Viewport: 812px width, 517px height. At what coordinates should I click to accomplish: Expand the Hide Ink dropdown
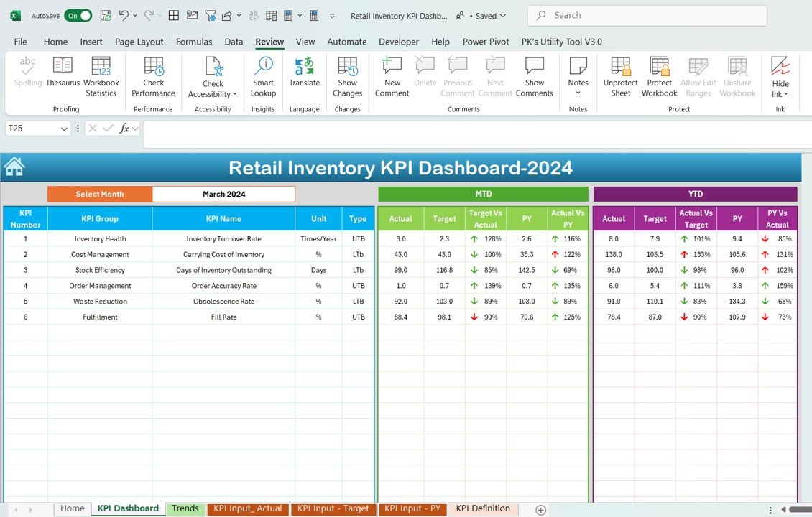[786, 94]
